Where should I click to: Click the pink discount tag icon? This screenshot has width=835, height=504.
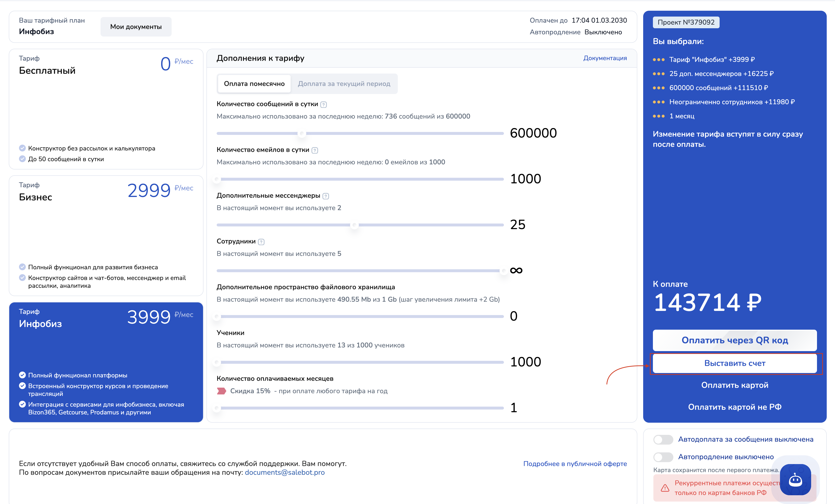click(221, 391)
